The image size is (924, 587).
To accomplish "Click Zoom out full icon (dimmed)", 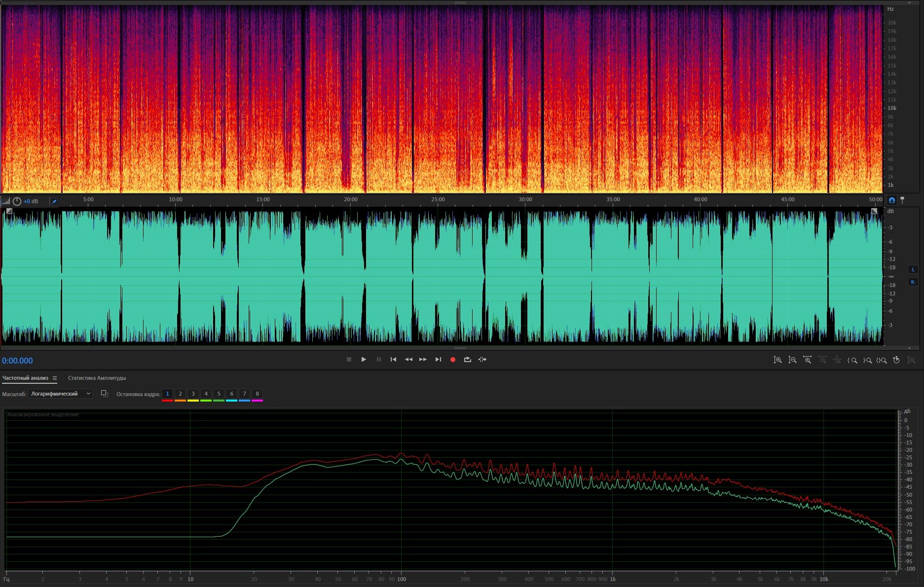I will click(837, 360).
